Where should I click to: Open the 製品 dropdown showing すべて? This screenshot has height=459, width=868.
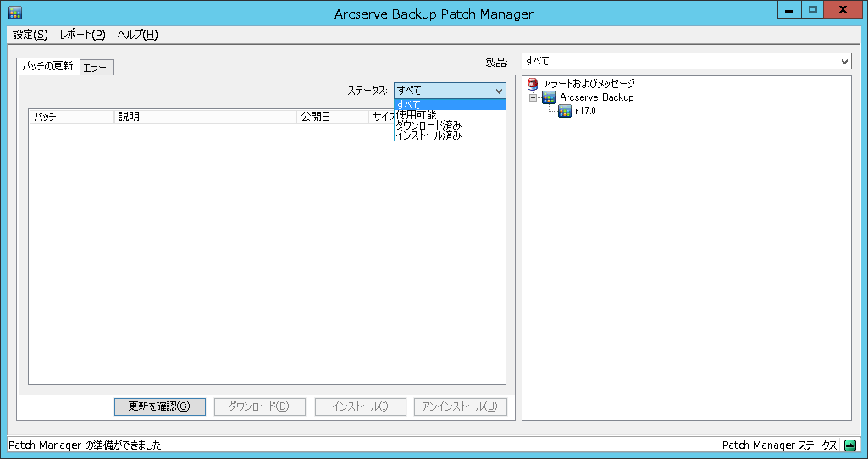tap(686, 61)
